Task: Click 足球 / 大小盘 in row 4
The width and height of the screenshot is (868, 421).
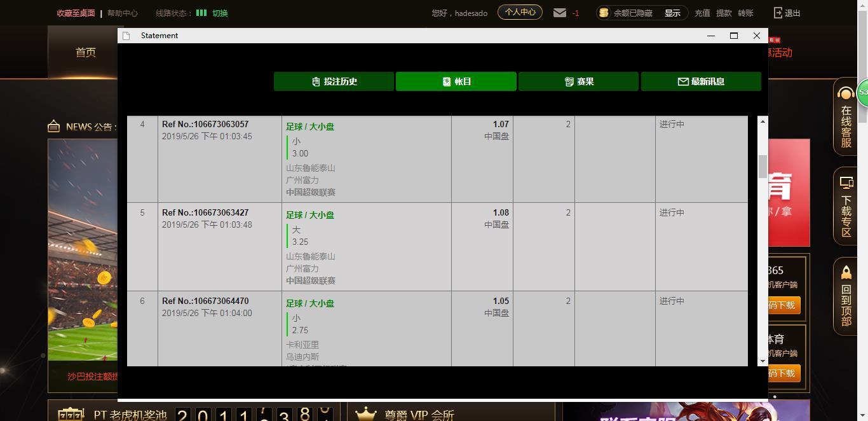Action: point(310,127)
